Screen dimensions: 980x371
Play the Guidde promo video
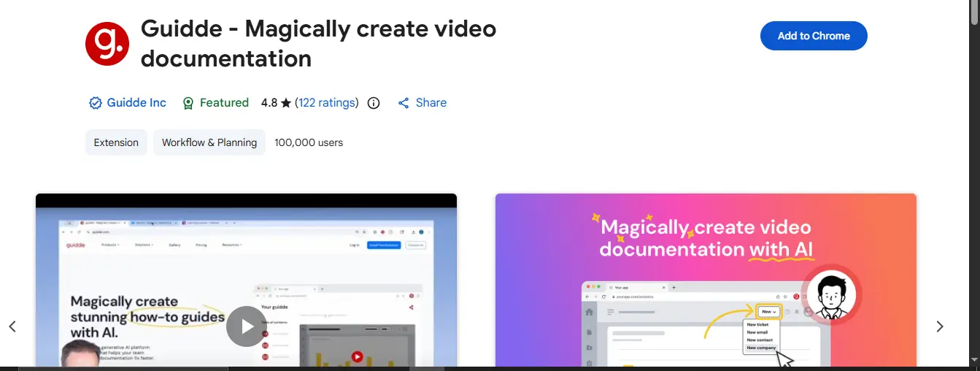[246, 326]
